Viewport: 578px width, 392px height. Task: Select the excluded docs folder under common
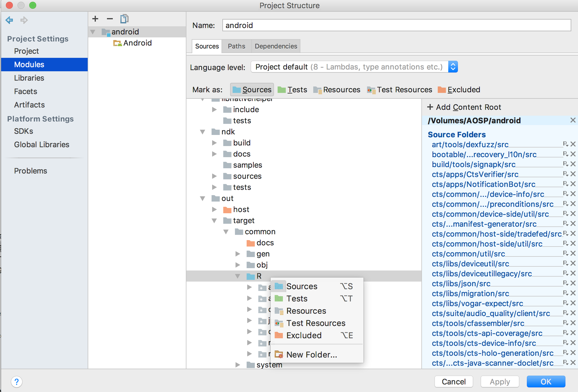[x=250, y=243]
